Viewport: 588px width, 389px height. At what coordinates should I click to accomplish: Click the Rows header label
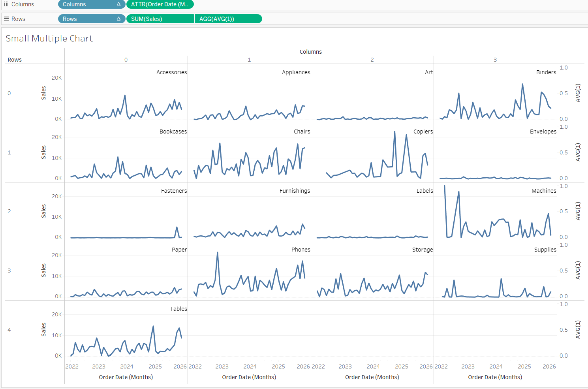pyautogui.click(x=15, y=60)
